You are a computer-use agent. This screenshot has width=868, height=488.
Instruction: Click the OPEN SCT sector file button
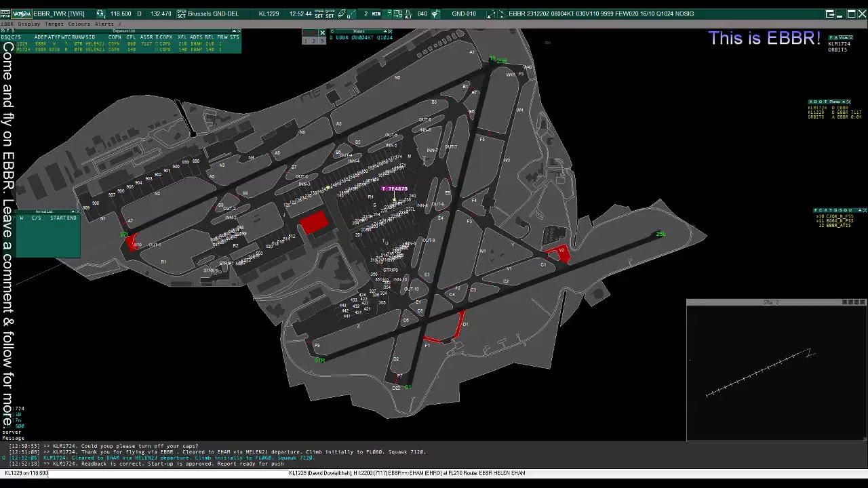tap(182, 14)
